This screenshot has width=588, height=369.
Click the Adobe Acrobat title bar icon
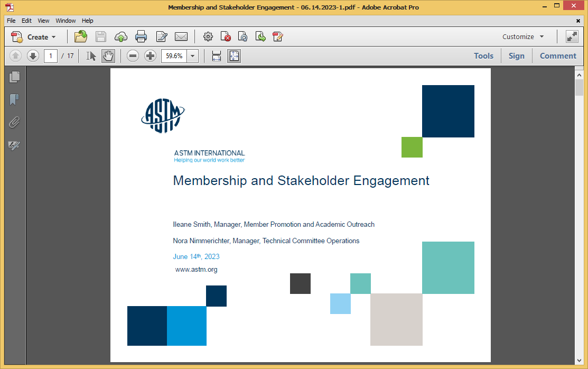(10, 7)
